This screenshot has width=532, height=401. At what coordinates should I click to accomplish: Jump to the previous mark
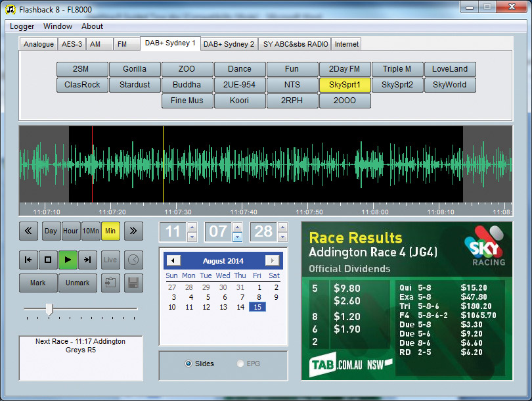point(28,260)
